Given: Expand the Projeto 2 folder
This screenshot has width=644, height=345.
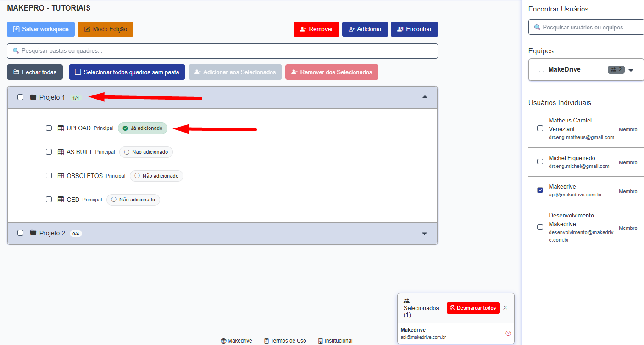Looking at the screenshot, I should 424,233.
